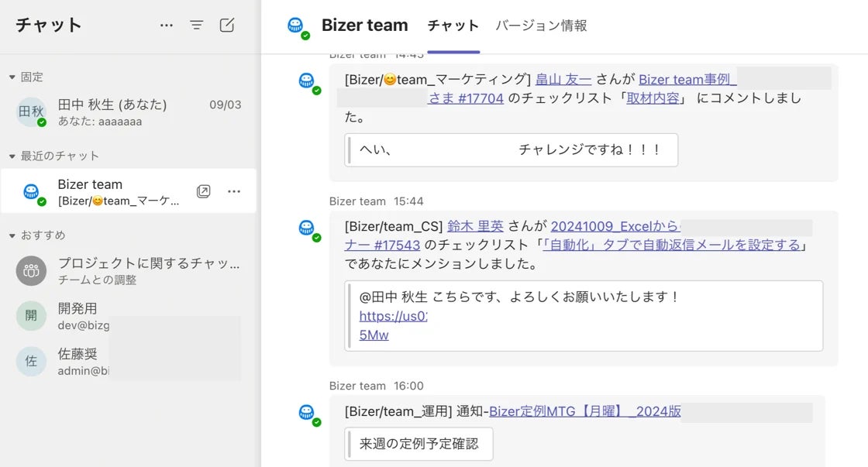Open the 畠山 友一 user link
Image resolution: width=868 pixels, height=467 pixels.
[x=563, y=80]
